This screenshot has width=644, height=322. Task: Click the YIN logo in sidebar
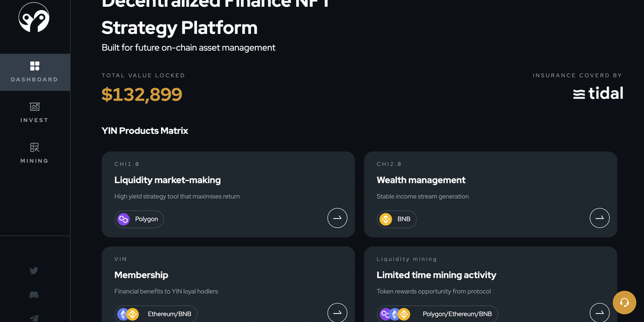(34, 18)
